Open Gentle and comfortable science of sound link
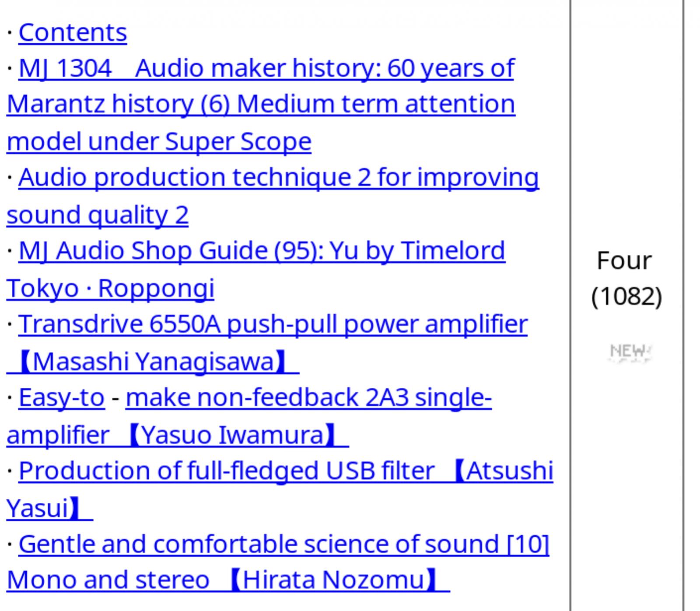Viewport: 700px width, 611px height. point(284,544)
